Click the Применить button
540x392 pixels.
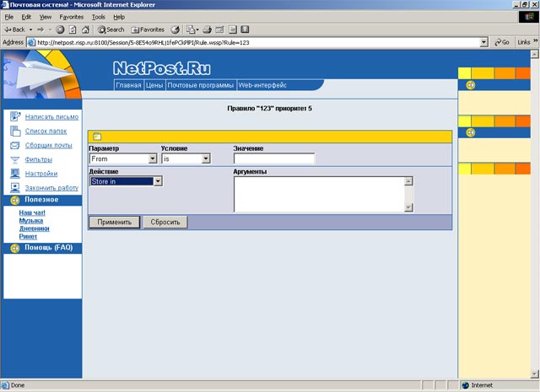click(115, 222)
